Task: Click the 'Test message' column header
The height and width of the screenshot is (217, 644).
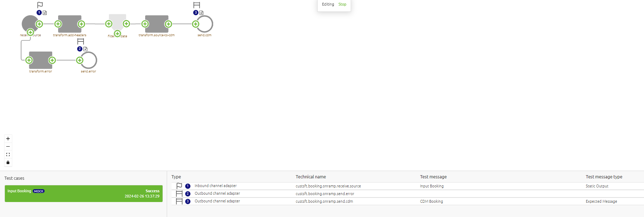Action: pos(433,177)
